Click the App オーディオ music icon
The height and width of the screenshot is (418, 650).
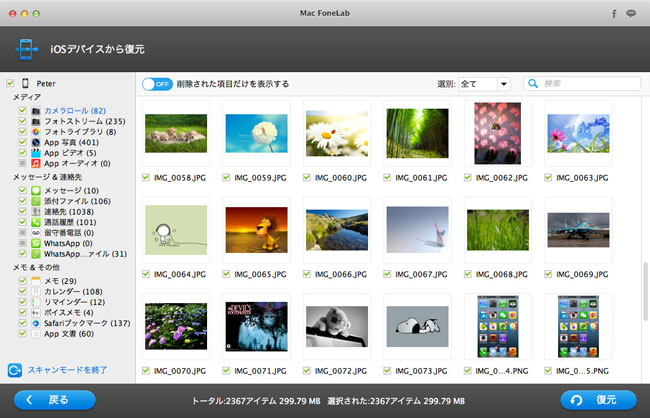pos(35,162)
